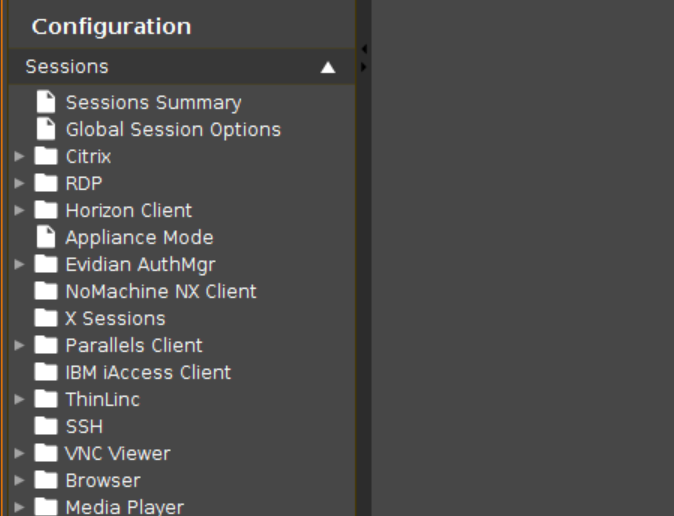674x516 pixels.
Task: Expand the Parallels Client tree arrow
Action: [19, 345]
